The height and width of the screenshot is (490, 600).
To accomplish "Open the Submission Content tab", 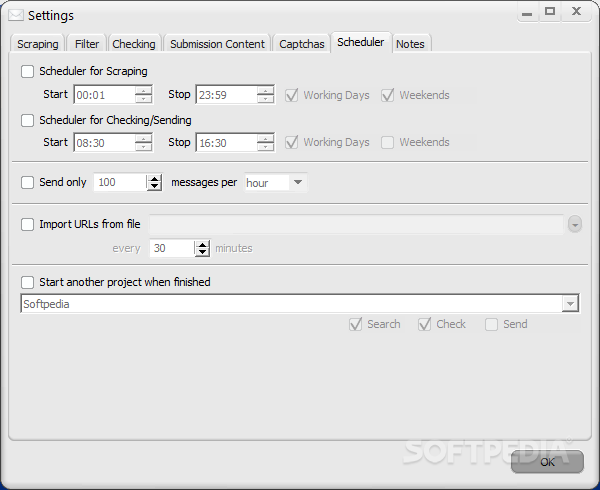I will (217, 44).
